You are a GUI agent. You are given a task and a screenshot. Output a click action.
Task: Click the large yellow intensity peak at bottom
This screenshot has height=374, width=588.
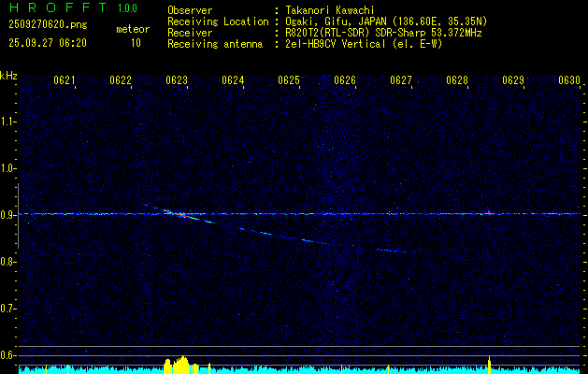click(178, 365)
